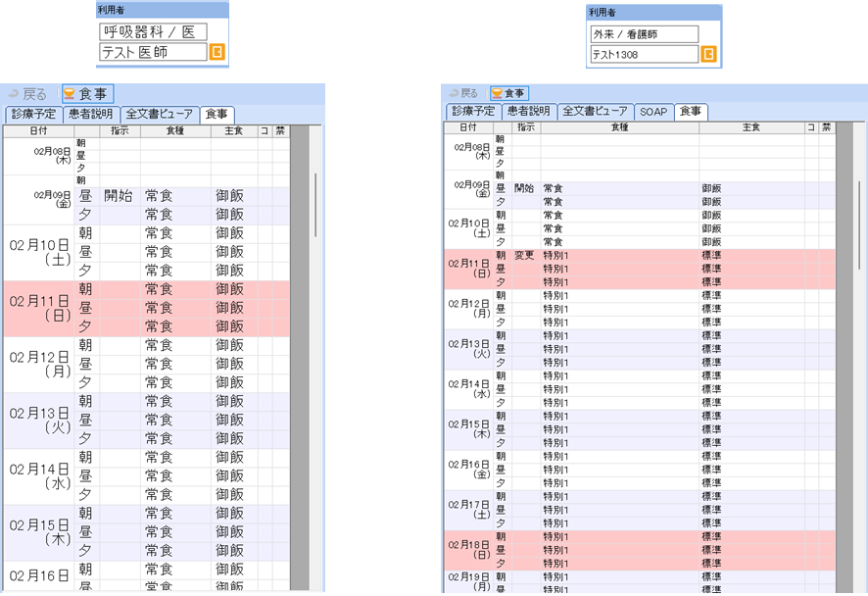The height and width of the screenshot is (596, 868).
Task: Open 患者説明 tab in right window
Action: pos(529,111)
